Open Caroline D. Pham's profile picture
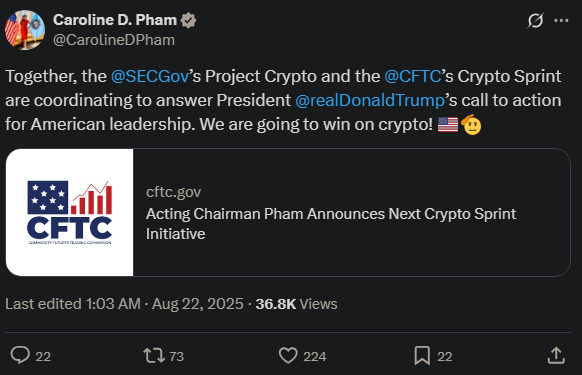The width and height of the screenshot is (582, 375). tap(25, 30)
